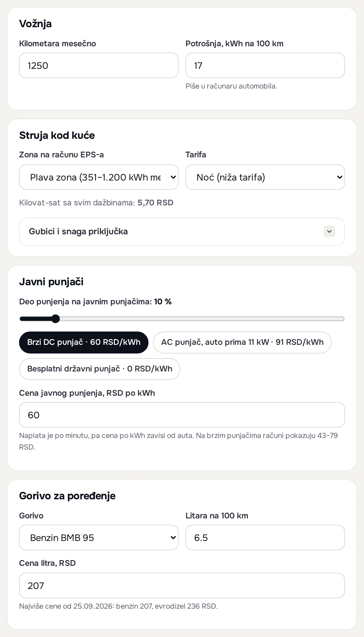Screen dimensions: 364x637
Task: Click the Struja kod kuće heading
Action: pyautogui.click(x=57, y=135)
